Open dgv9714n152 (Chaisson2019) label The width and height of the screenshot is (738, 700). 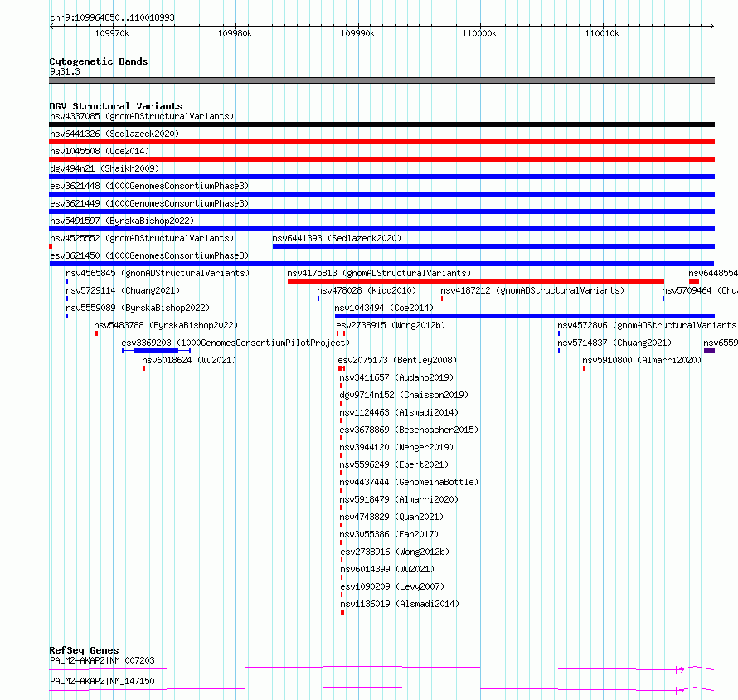click(404, 395)
